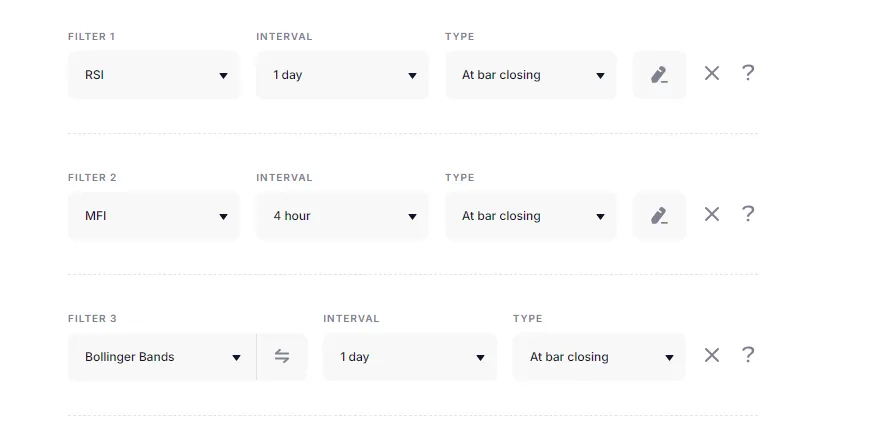This screenshot has width=869, height=424.
Task: Click edit pencil icon for Filter 1
Action: click(x=659, y=75)
